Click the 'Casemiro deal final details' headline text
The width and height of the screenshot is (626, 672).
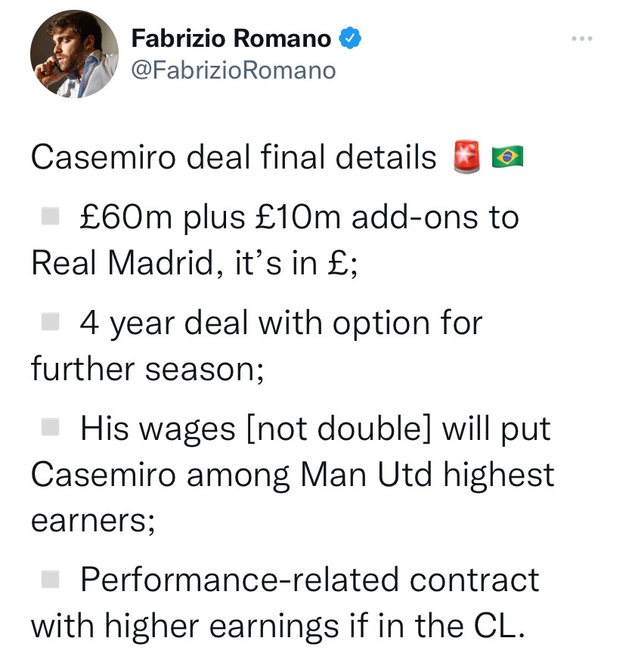(234, 158)
